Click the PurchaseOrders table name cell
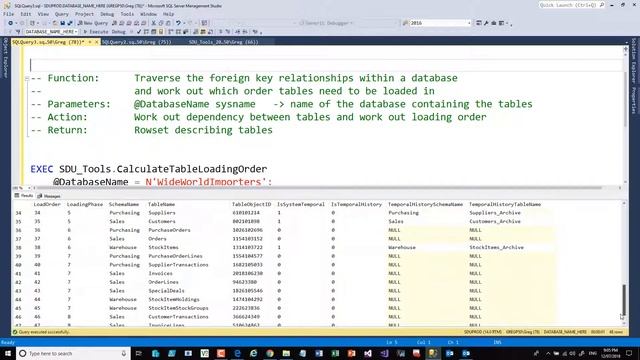This screenshot has width=640, height=360. (169, 230)
